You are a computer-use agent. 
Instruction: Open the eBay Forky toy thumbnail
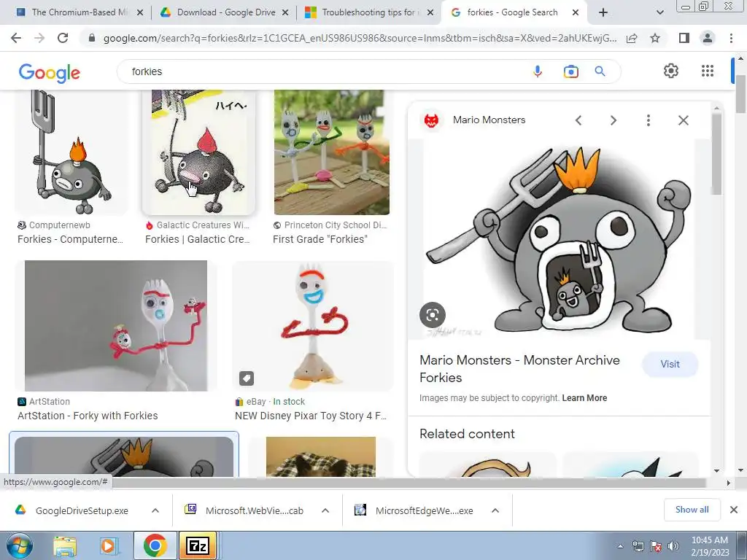pos(312,326)
